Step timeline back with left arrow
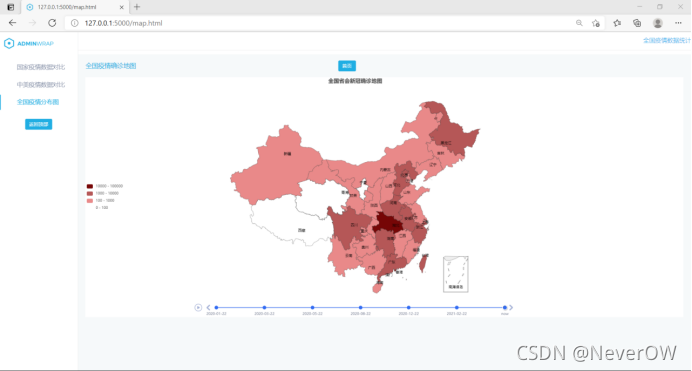The width and height of the screenshot is (692, 371). [208, 307]
